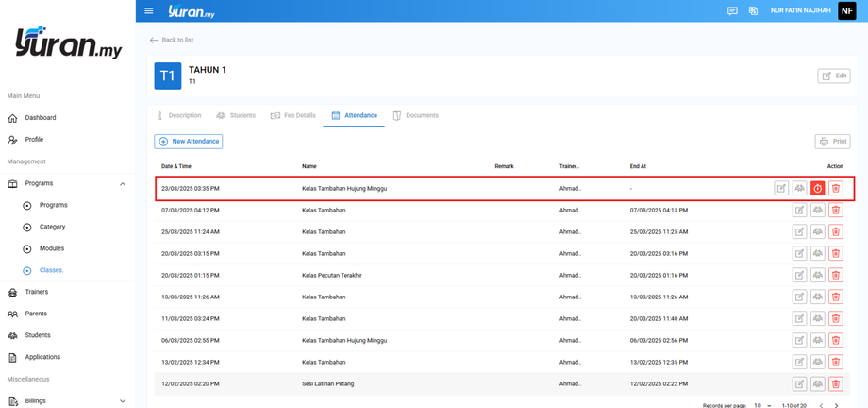868x408 pixels.
Task: Collapse the Programs sidebar section
Action: point(123,183)
